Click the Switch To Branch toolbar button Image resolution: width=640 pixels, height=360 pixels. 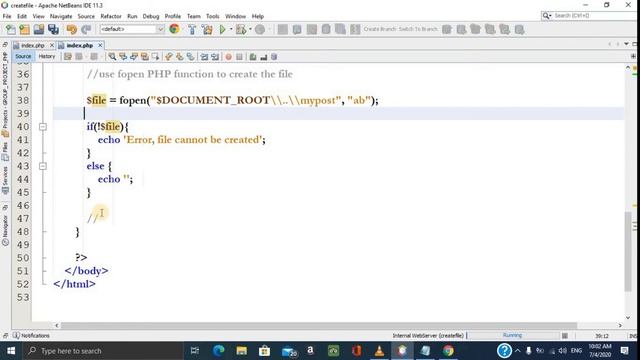tap(418, 29)
